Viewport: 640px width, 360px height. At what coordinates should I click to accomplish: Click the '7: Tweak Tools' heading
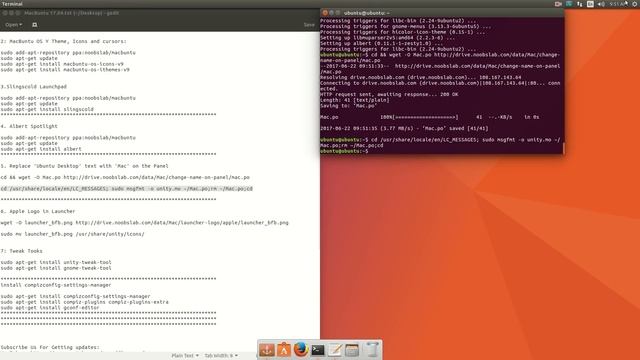click(x=22, y=251)
